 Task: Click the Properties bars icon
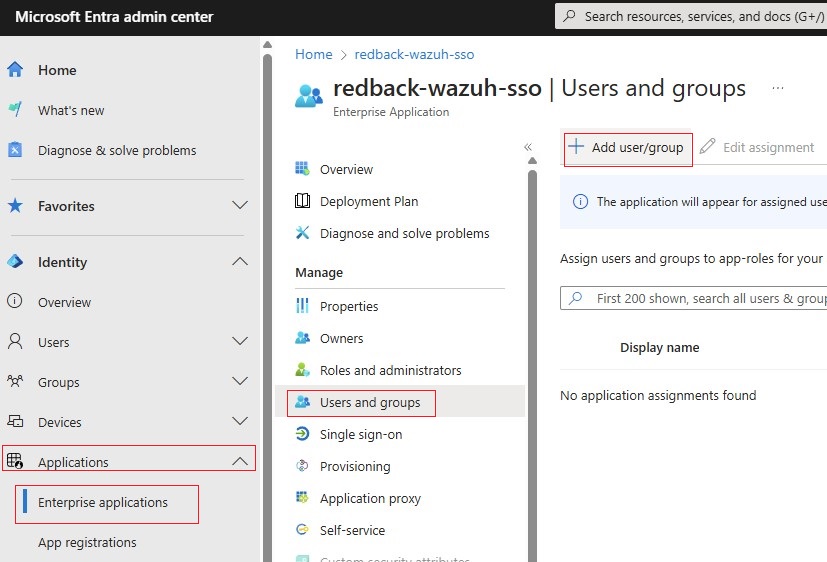point(302,305)
